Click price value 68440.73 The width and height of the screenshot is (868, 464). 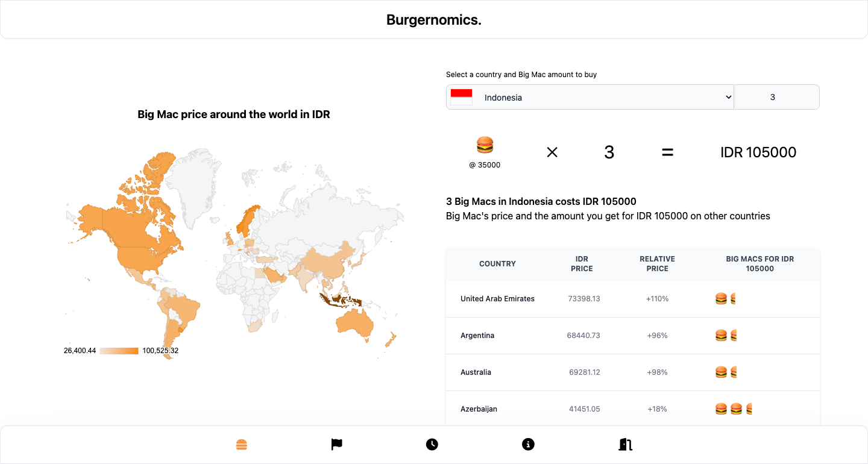[x=583, y=336]
